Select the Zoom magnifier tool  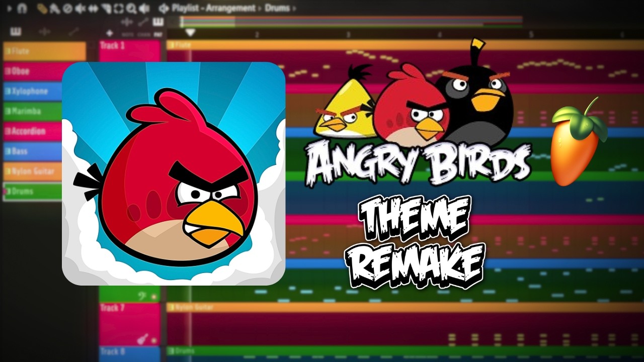click(x=131, y=9)
